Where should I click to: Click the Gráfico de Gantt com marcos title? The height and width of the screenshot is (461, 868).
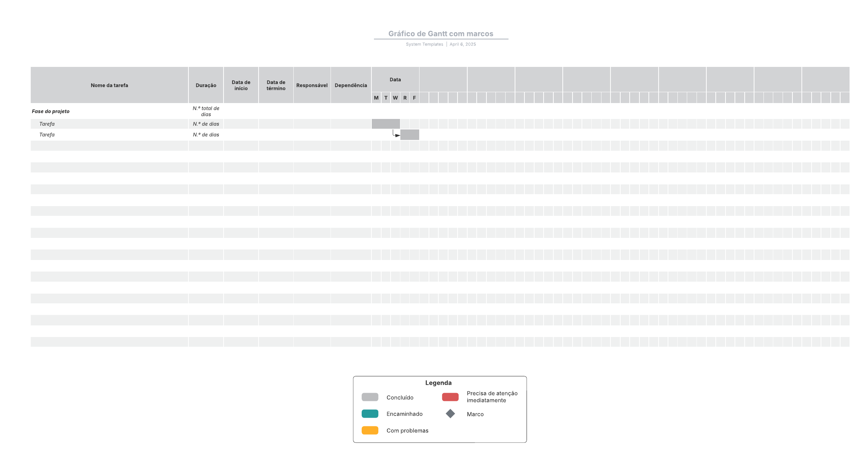click(441, 34)
